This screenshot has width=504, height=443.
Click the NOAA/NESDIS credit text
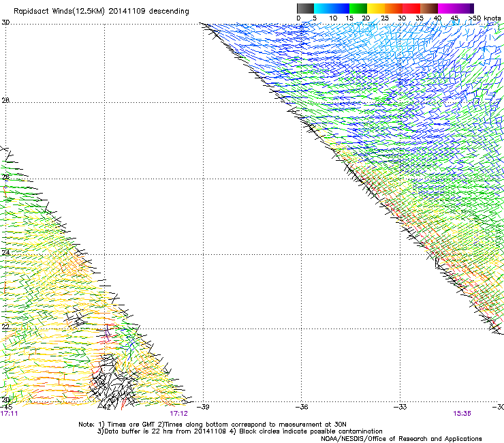[401, 439]
